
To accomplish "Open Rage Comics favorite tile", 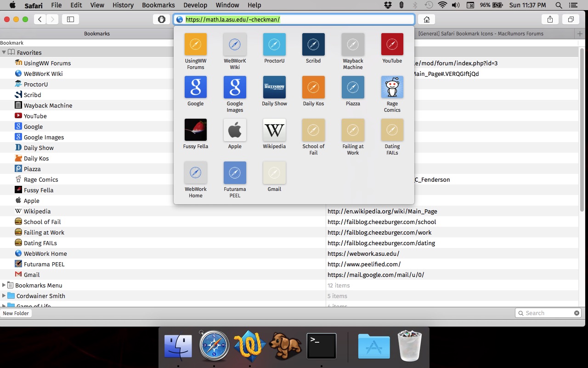I will (392, 87).
